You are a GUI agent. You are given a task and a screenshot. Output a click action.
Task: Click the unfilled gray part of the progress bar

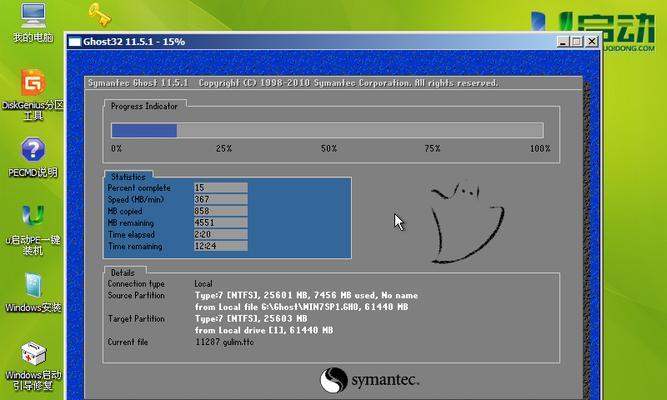[360, 130]
